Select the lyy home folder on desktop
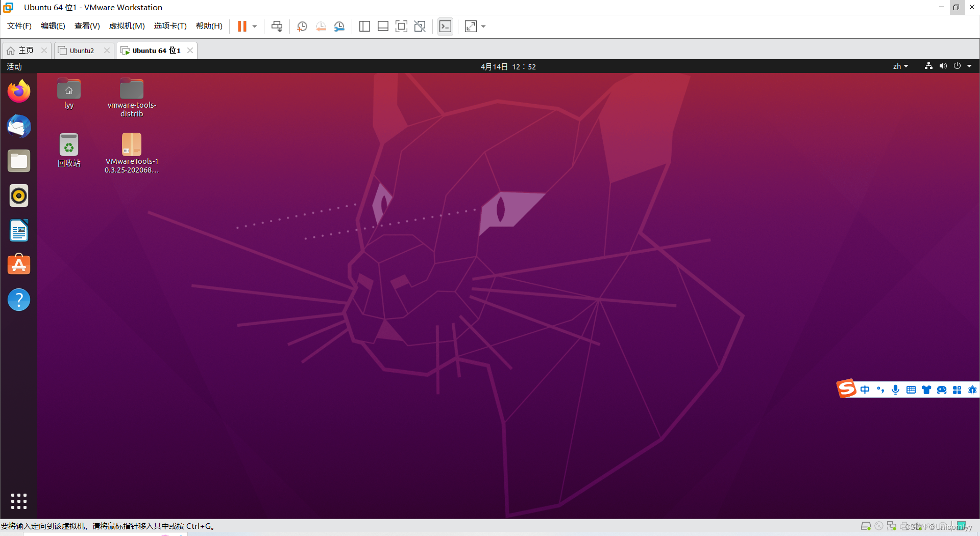The image size is (980, 536). 69,94
